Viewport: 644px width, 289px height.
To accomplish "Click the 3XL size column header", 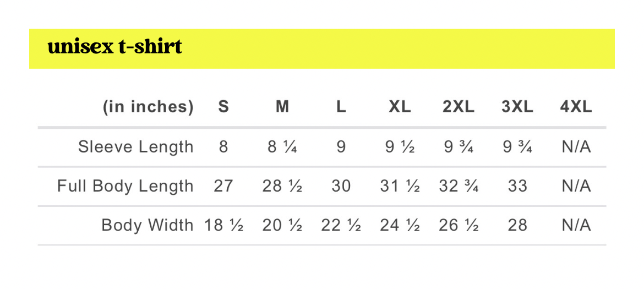I will click(x=517, y=107).
